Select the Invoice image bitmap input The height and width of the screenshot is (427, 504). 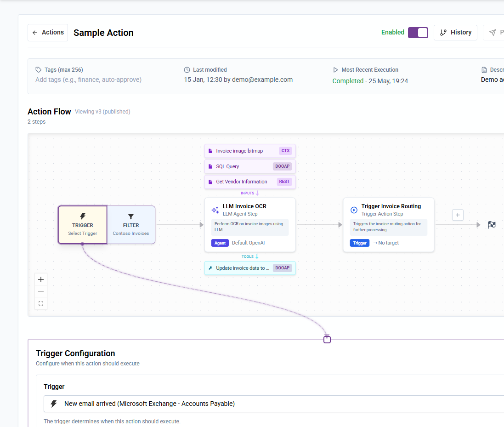[x=250, y=151]
